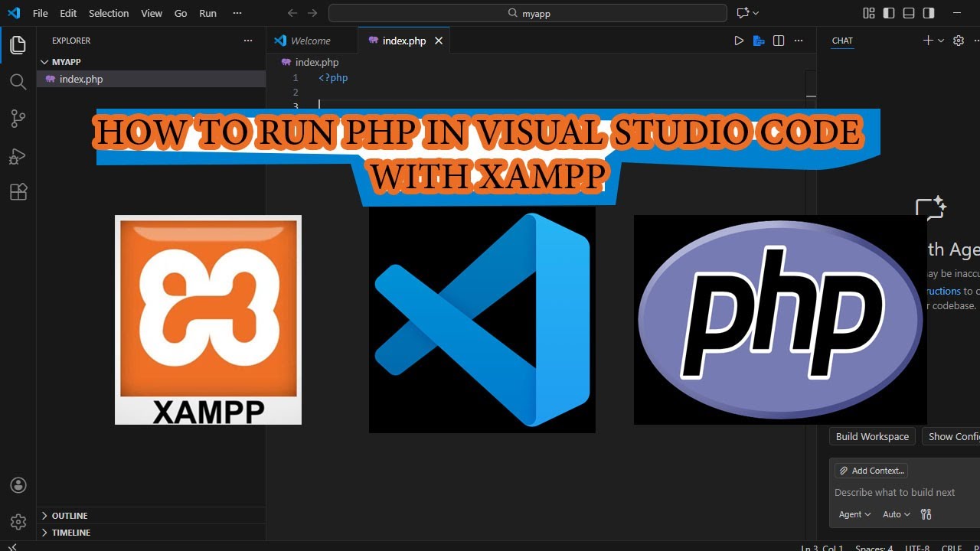Expand the OUTLINE section
The width and height of the screenshot is (980, 551).
click(151, 516)
